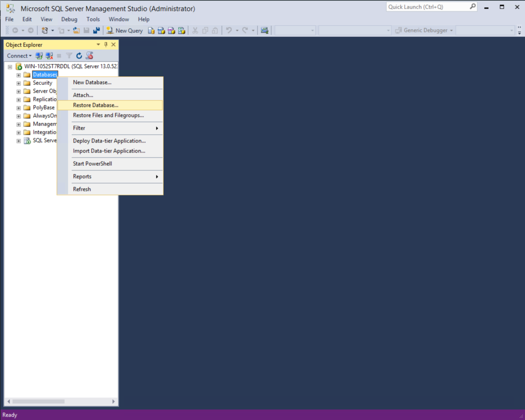Open the Undo history dropdown arrow

pyautogui.click(x=237, y=31)
